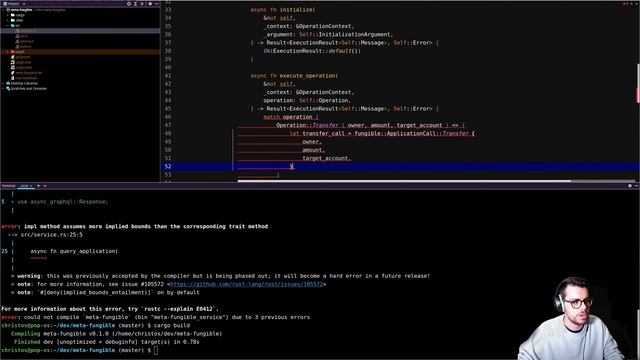640x360 pixels.
Task: Select Scratches and Consoles row
Action: [x=26, y=89]
